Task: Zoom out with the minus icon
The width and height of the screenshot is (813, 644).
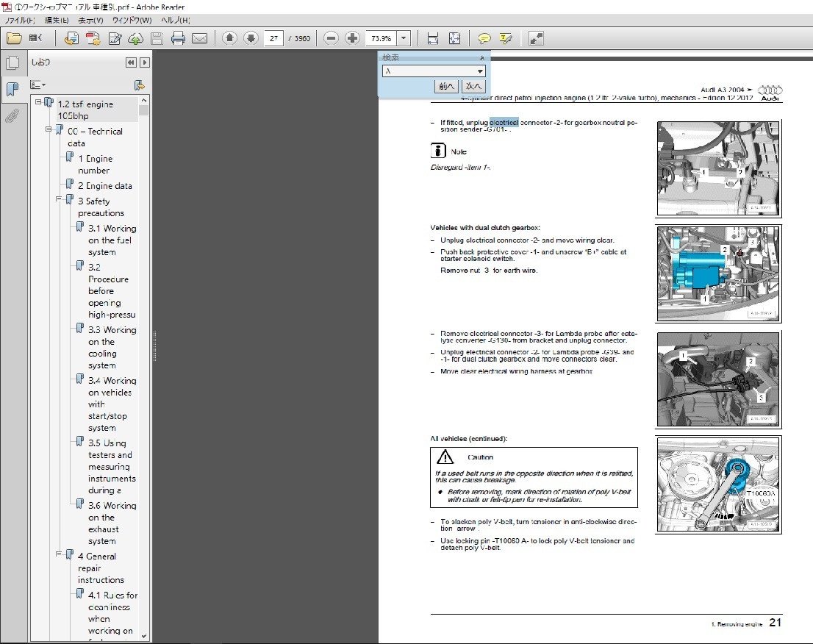Action: pos(332,37)
